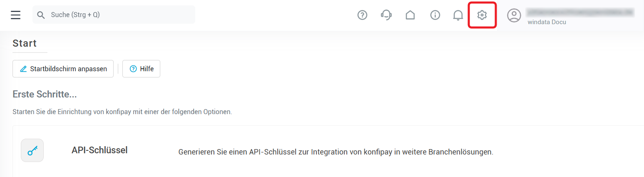Open settings with the gear icon
644x177 pixels.
pyautogui.click(x=482, y=15)
